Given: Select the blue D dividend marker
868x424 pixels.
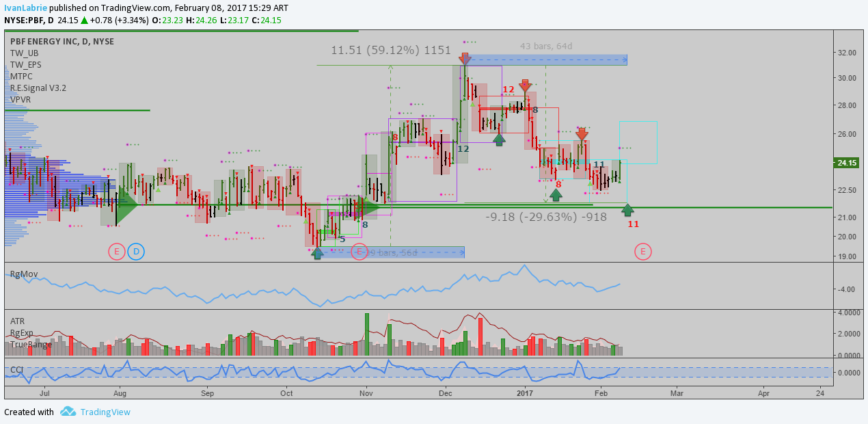Looking at the screenshot, I should [135, 252].
